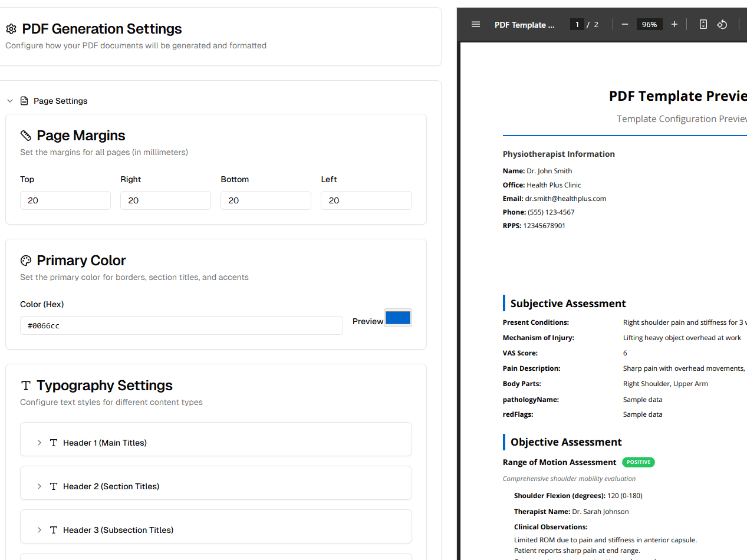Click the paperclip icon next to Page Margins
Viewport: 747px width, 560px height.
[x=25, y=135]
